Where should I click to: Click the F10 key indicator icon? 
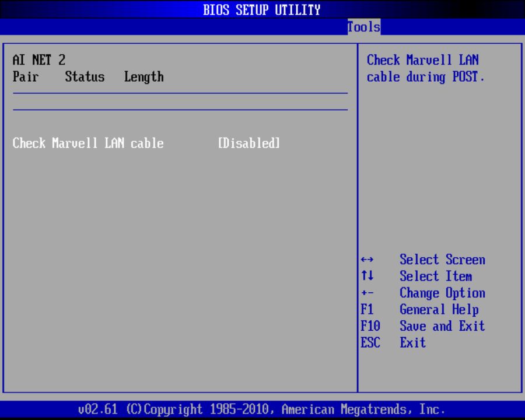[x=370, y=326]
